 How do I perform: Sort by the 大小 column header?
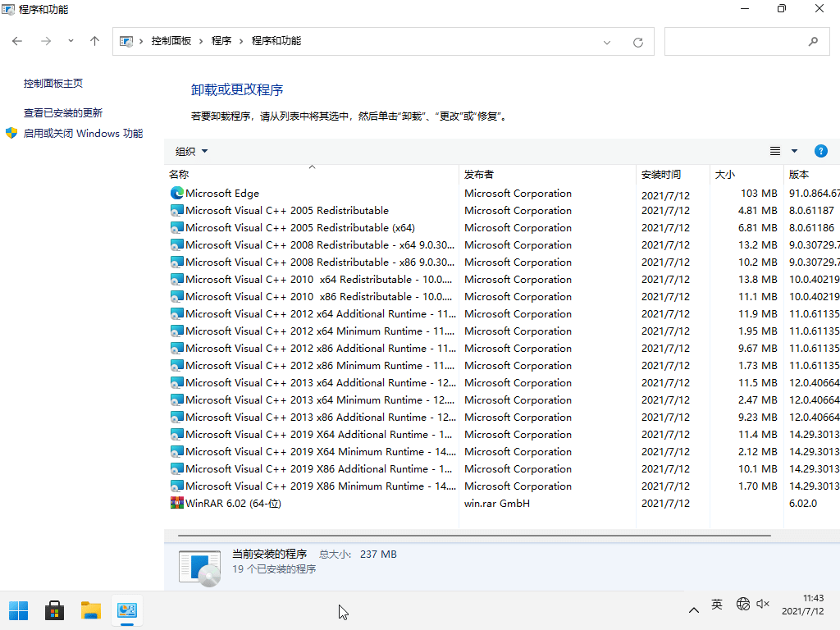tap(746, 174)
